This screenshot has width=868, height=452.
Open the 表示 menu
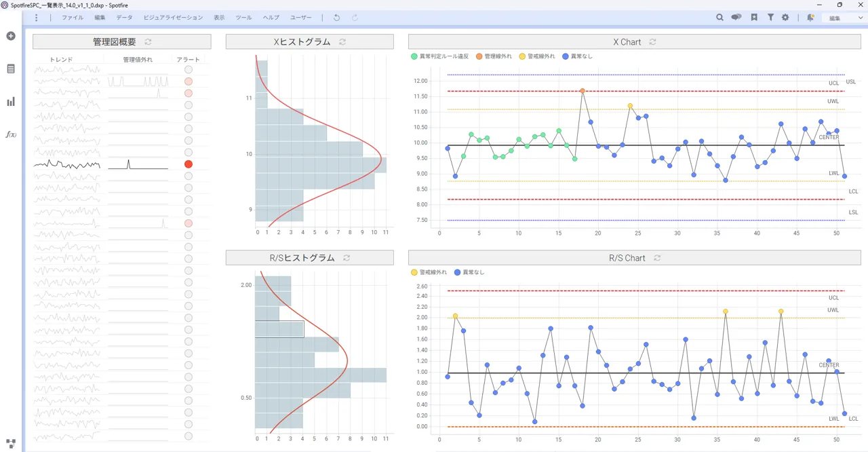tap(219, 18)
